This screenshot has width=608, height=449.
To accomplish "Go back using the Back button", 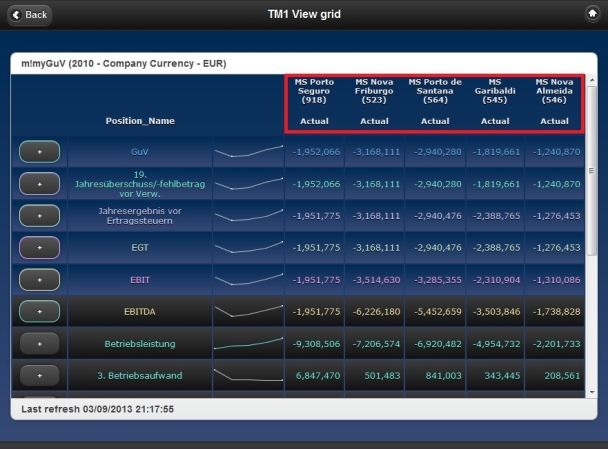I will (30, 15).
